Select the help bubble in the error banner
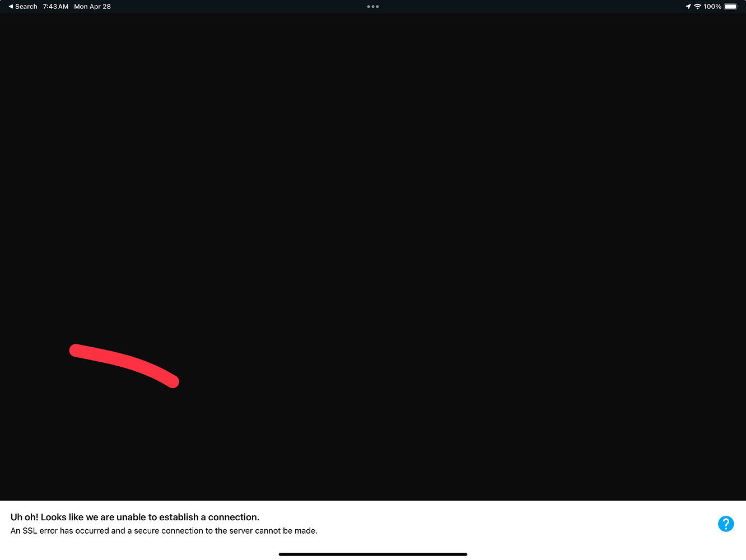This screenshot has height=560, width=746. 726,524
